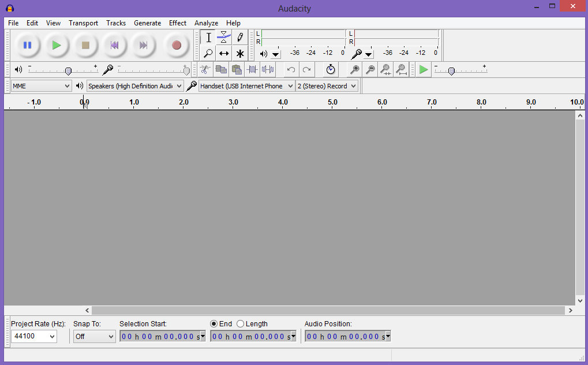The width and height of the screenshot is (588, 365).
Task: Click the Undo arrow icon
Action: [291, 69]
